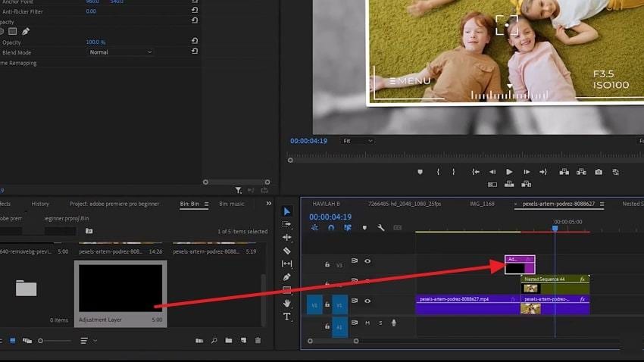Image resolution: width=644 pixels, height=362 pixels.
Task: Click the Mark Out button
Action: click(453, 172)
